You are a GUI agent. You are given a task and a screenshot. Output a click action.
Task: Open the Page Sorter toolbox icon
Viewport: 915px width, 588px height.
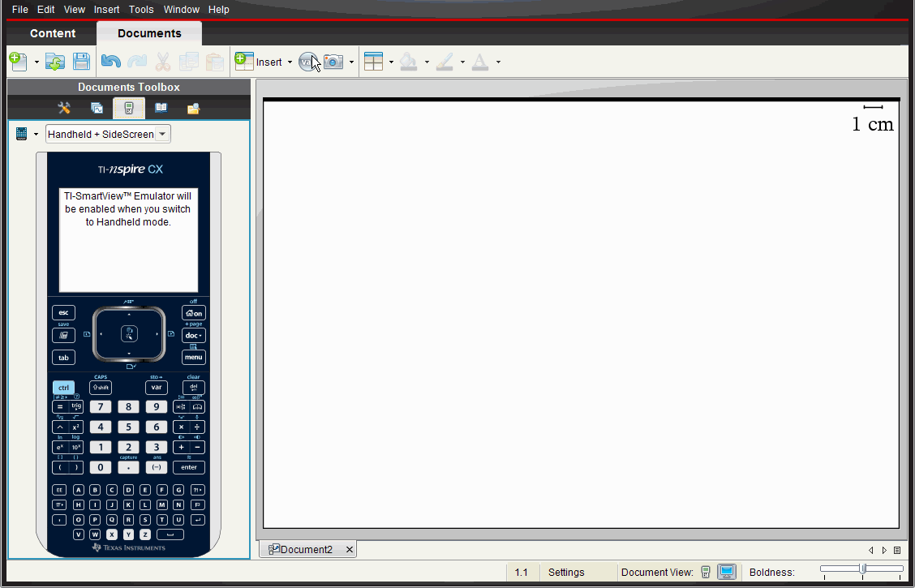pos(97,108)
